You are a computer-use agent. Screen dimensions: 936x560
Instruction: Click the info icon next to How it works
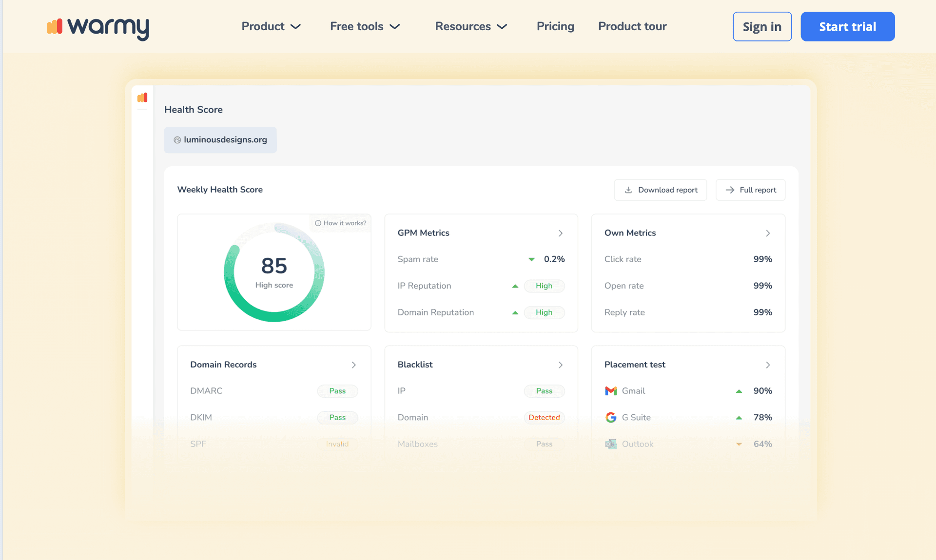pos(318,223)
